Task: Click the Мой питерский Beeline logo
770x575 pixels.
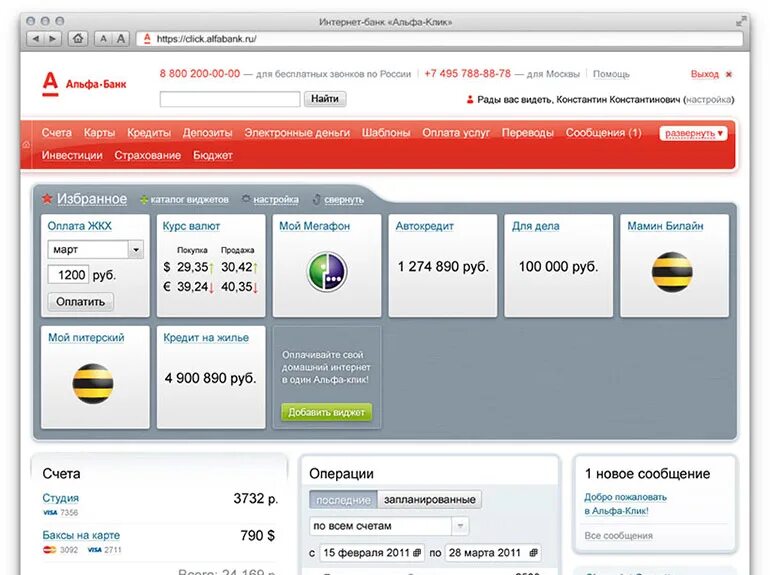Action: [93, 383]
